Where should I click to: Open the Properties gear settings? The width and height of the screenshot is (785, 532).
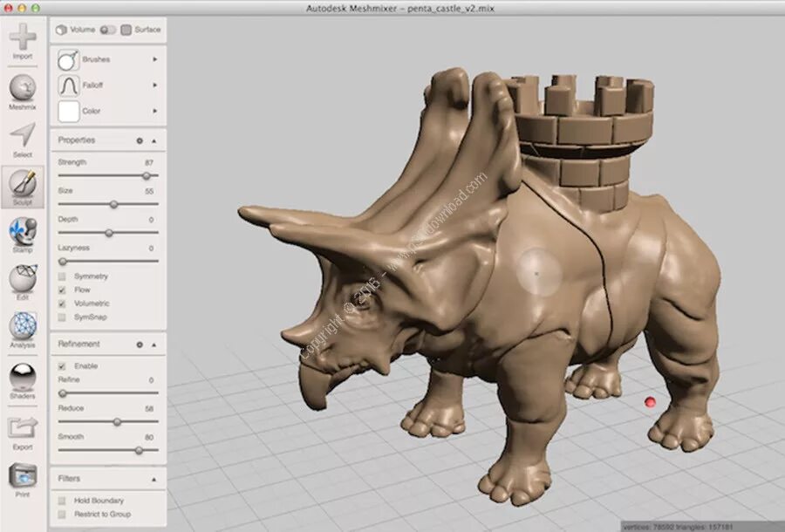coord(140,140)
